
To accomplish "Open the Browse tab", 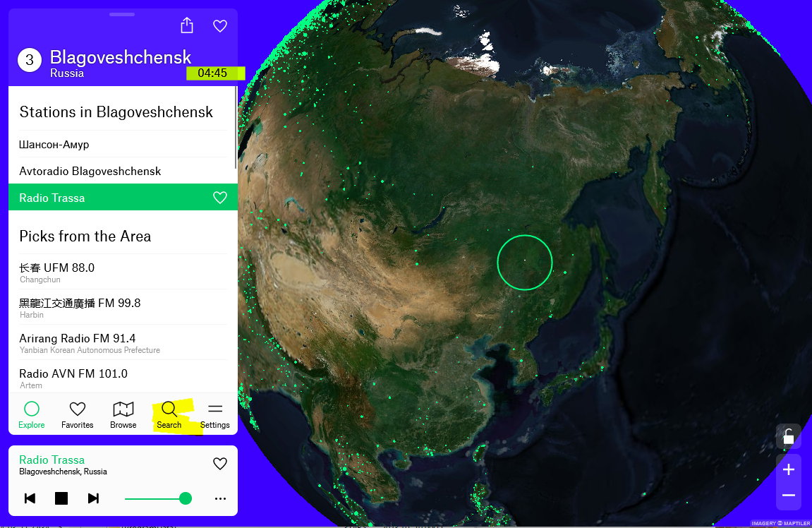I will (x=123, y=415).
